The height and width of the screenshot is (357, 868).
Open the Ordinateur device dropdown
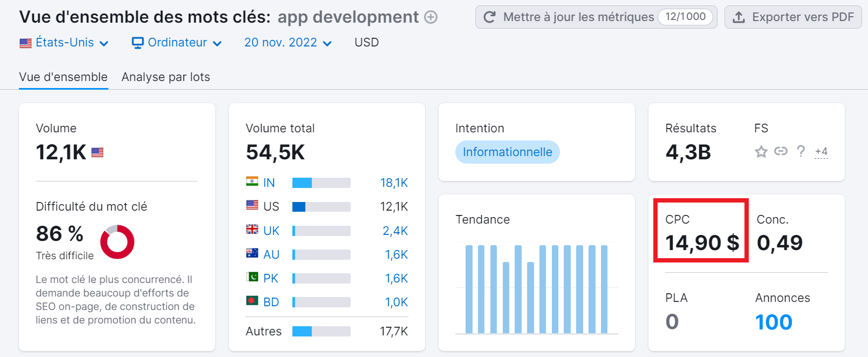pyautogui.click(x=177, y=43)
